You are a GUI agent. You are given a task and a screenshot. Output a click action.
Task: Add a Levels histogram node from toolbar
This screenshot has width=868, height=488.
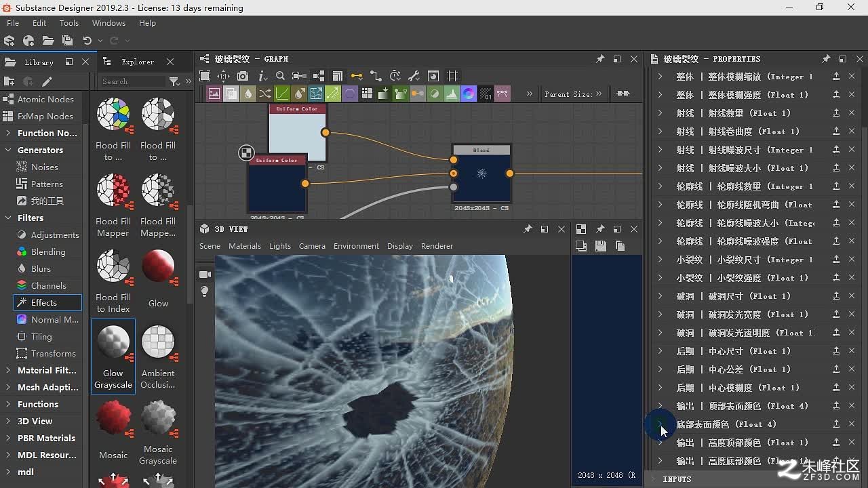coord(452,94)
